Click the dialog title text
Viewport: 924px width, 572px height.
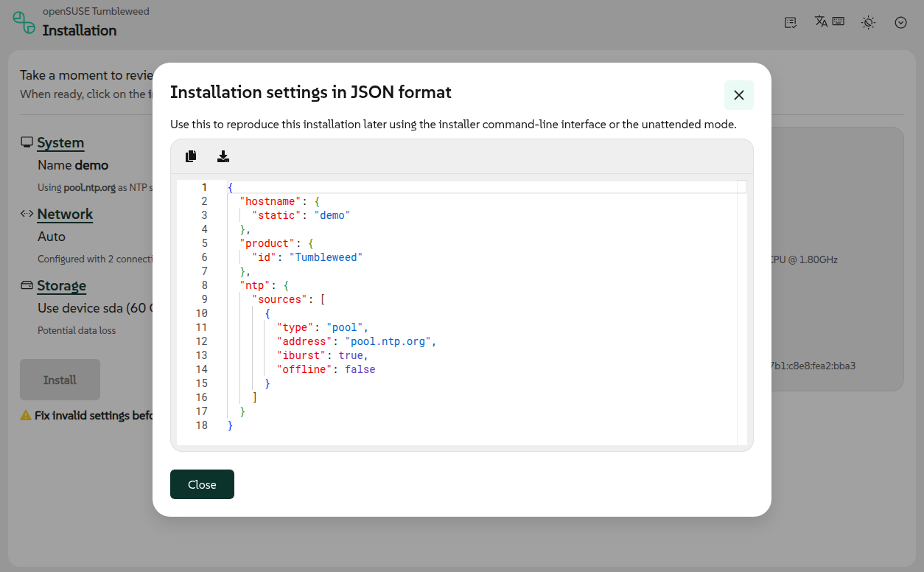click(311, 92)
